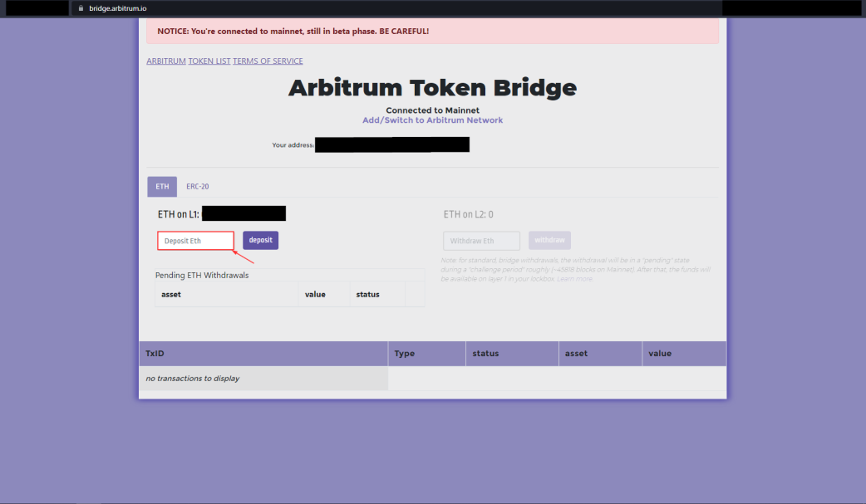Click the Your address label
866x504 pixels.
point(293,145)
